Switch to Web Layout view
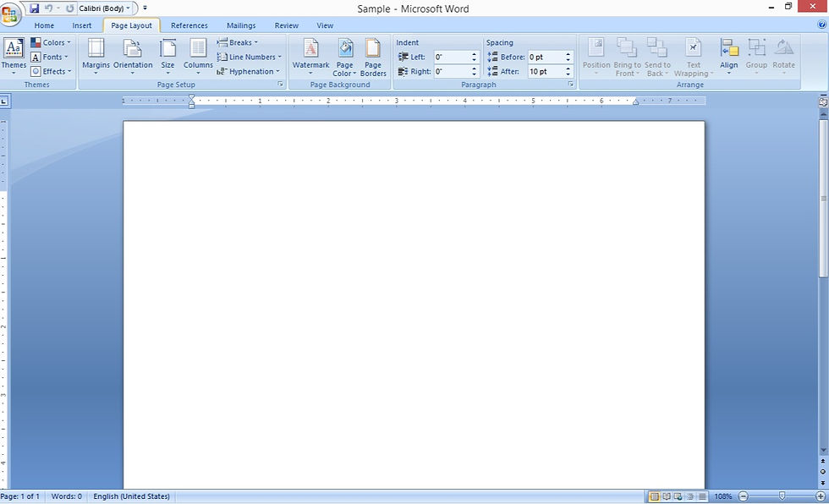 pos(678,496)
